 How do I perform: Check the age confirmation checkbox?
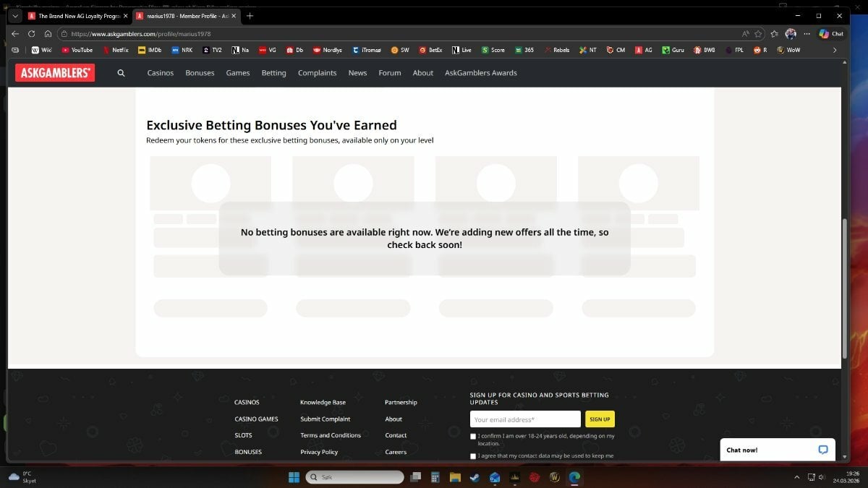[x=473, y=437]
